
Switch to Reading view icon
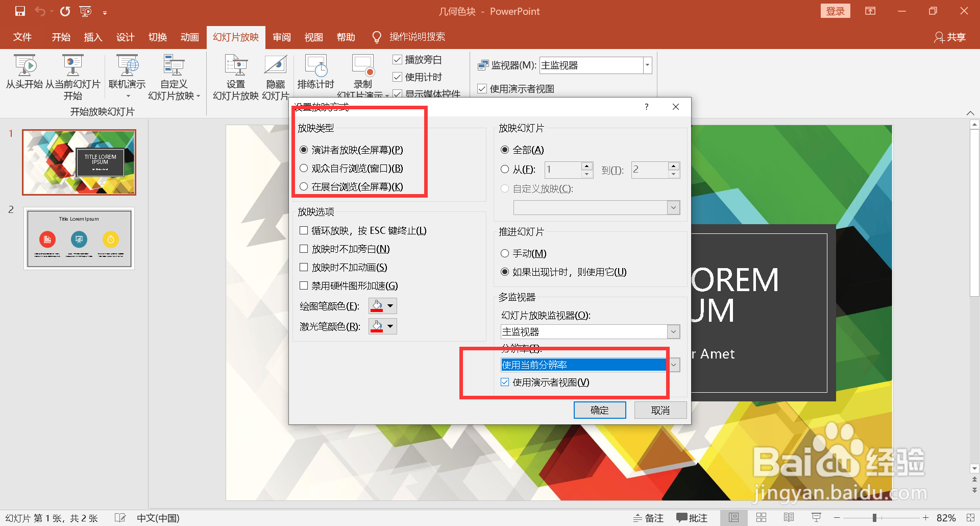pyautogui.click(x=789, y=518)
